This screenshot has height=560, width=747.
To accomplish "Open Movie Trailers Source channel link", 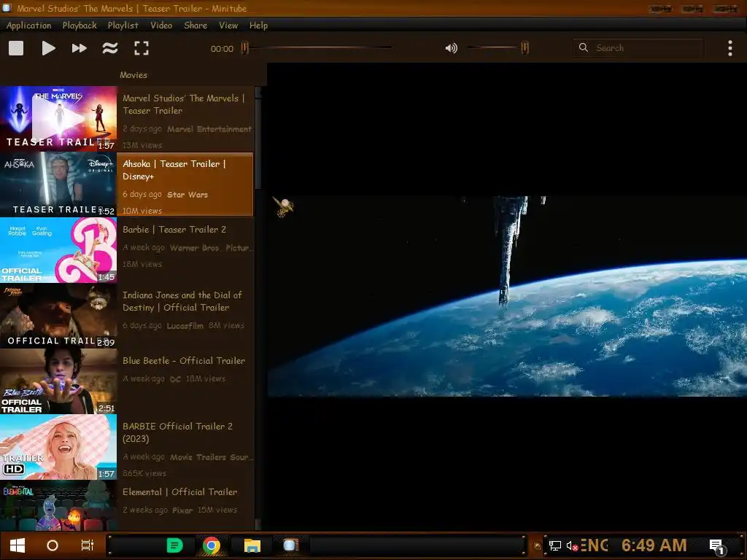I will [x=211, y=457].
